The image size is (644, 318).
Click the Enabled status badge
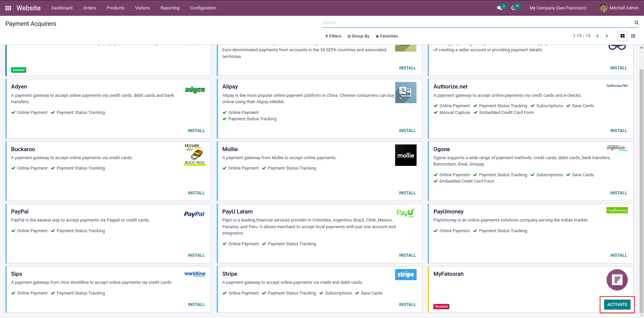pos(19,70)
